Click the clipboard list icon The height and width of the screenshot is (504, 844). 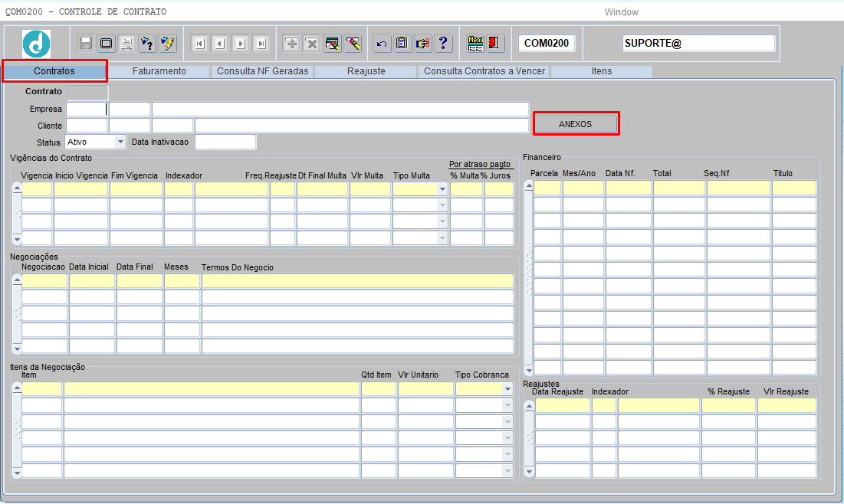click(x=402, y=43)
